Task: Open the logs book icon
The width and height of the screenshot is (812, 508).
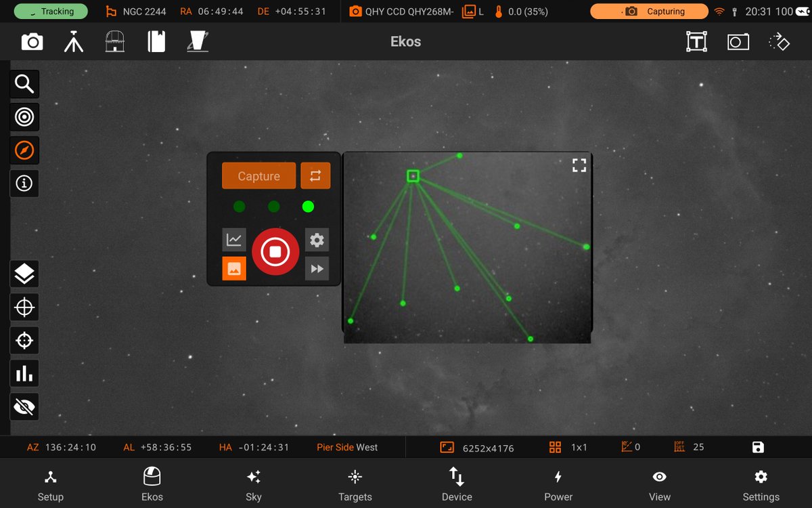Action: [156, 41]
